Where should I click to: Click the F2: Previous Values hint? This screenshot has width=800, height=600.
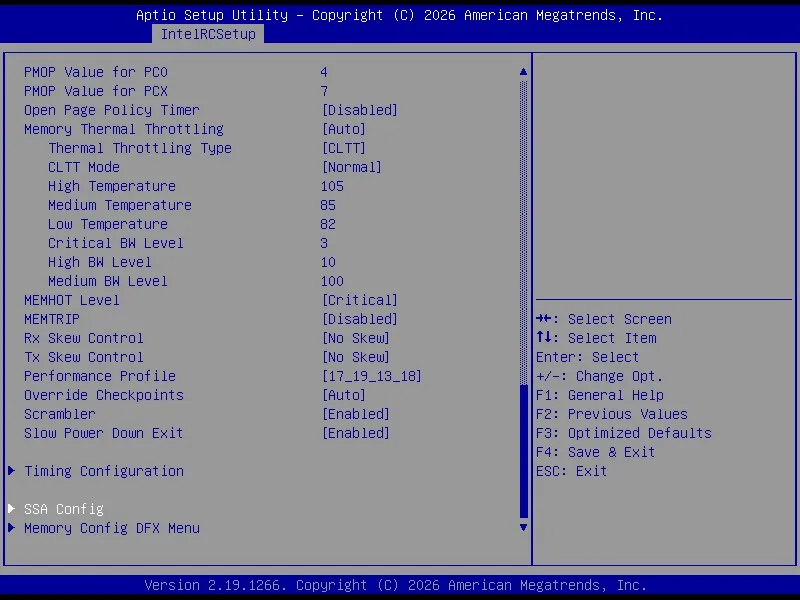(612, 414)
